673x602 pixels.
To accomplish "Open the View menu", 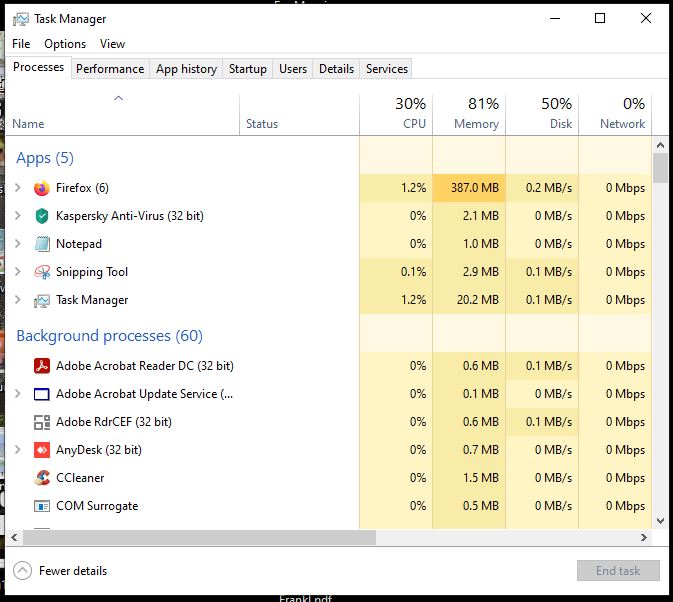I will tap(112, 44).
